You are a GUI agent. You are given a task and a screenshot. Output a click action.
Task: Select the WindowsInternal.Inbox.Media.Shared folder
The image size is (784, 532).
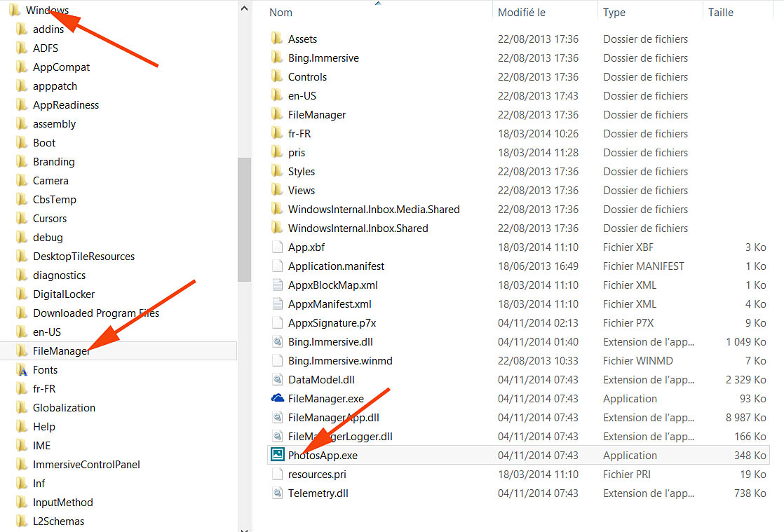point(374,209)
